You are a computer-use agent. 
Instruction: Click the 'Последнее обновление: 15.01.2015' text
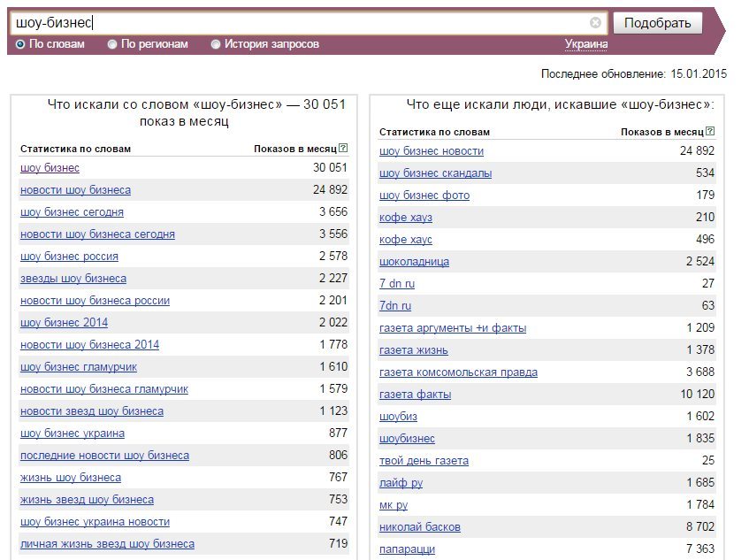tap(634, 73)
